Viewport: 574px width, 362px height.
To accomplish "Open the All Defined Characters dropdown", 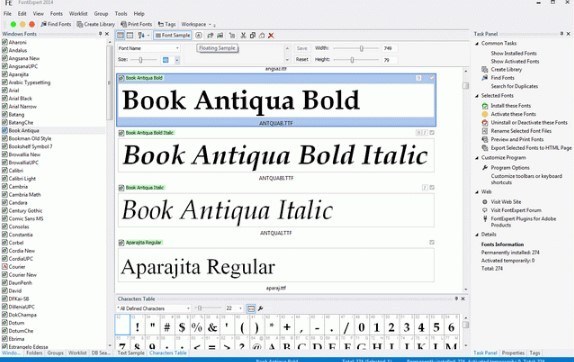I will 153,309.
